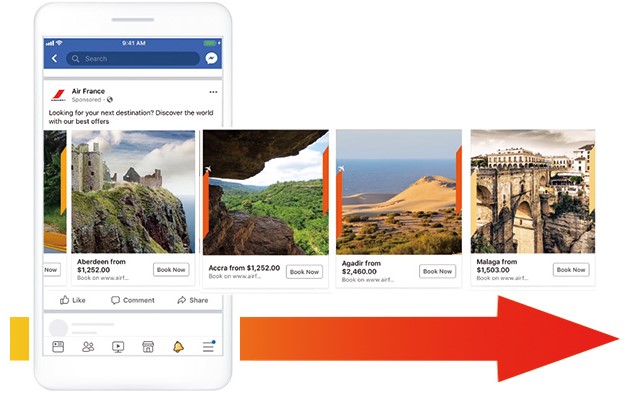Open the News Feed tab icon
This screenshot has height=393, width=629.
[x=58, y=346]
